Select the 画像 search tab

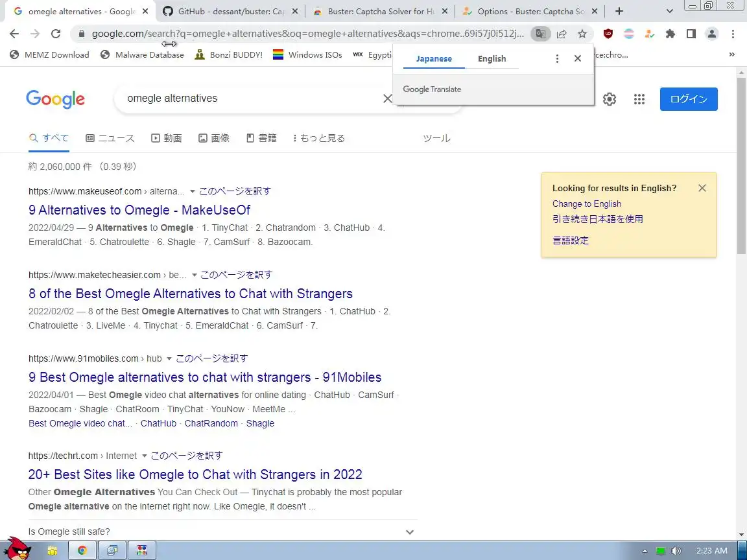(214, 138)
